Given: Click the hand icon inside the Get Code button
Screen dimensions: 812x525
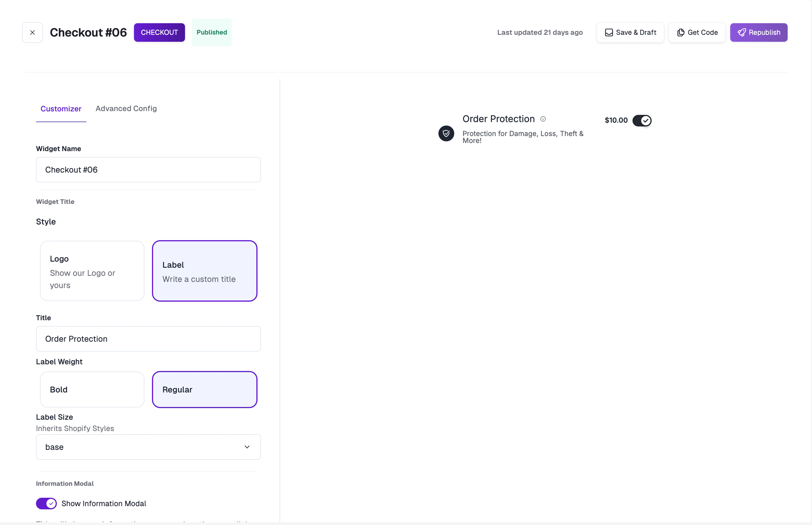Looking at the screenshot, I should [x=680, y=32].
